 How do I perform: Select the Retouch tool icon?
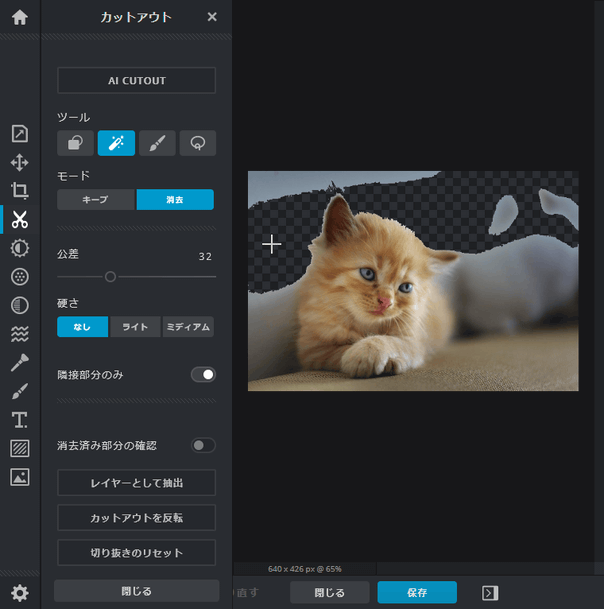click(19, 363)
